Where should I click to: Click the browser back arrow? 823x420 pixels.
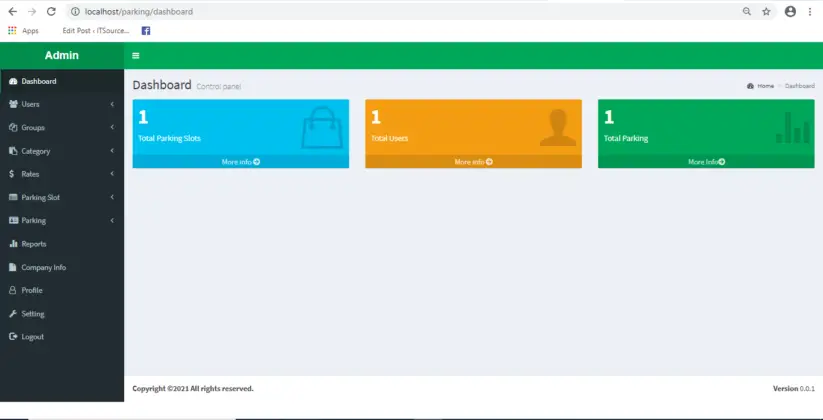(13, 12)
